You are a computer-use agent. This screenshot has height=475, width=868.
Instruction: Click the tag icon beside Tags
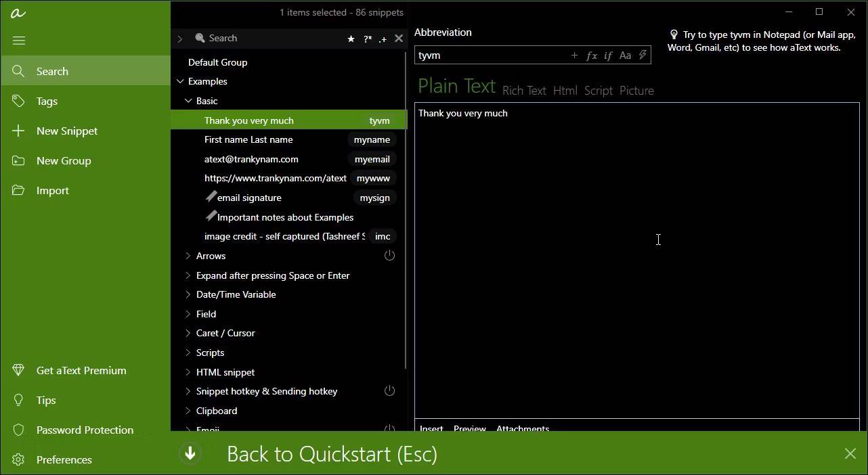pyautogui.click(x=18, y=101)
